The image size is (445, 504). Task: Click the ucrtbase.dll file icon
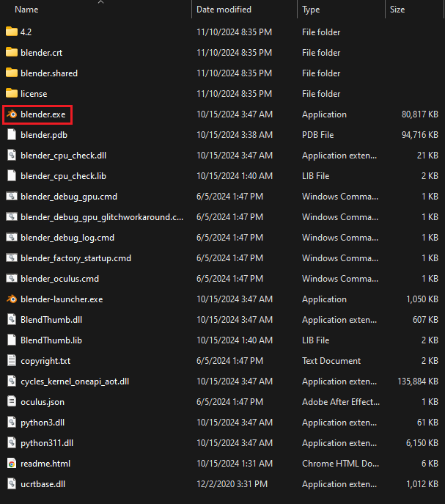point(12,484)
